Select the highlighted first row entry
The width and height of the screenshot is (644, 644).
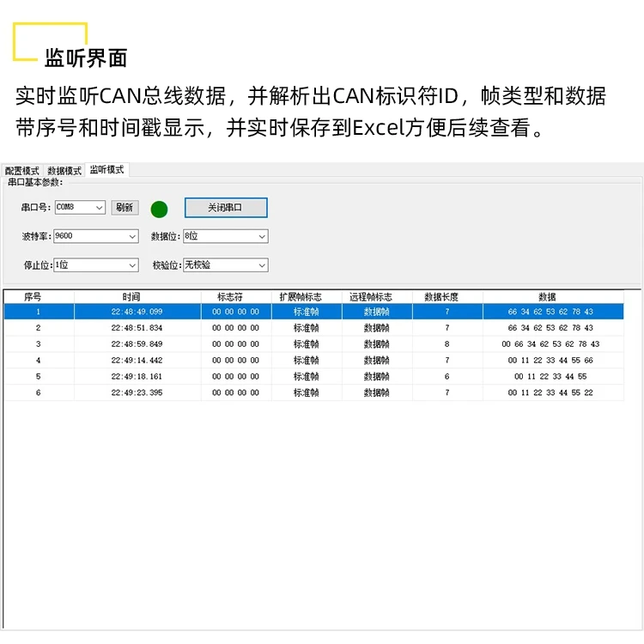[x=313, y=312]
